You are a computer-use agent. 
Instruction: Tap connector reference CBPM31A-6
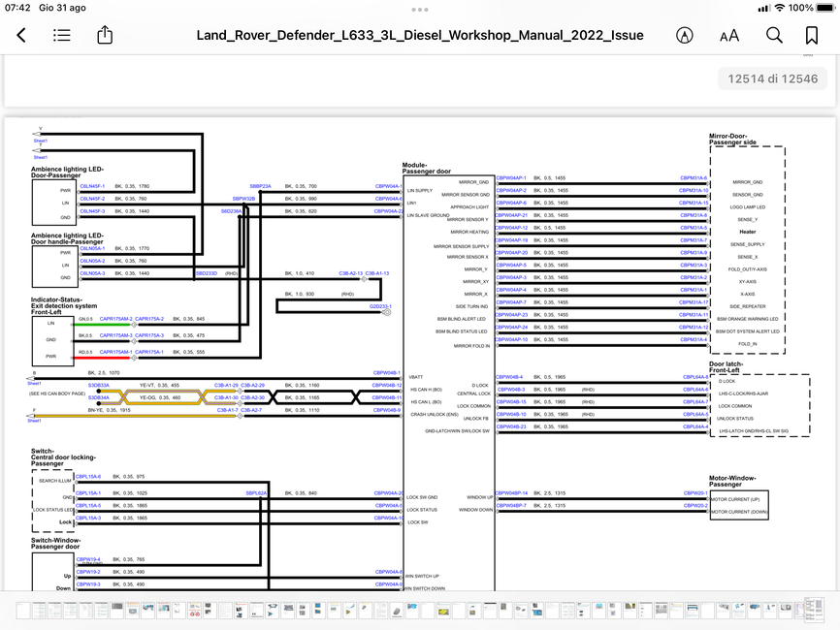tap(694, 177)
